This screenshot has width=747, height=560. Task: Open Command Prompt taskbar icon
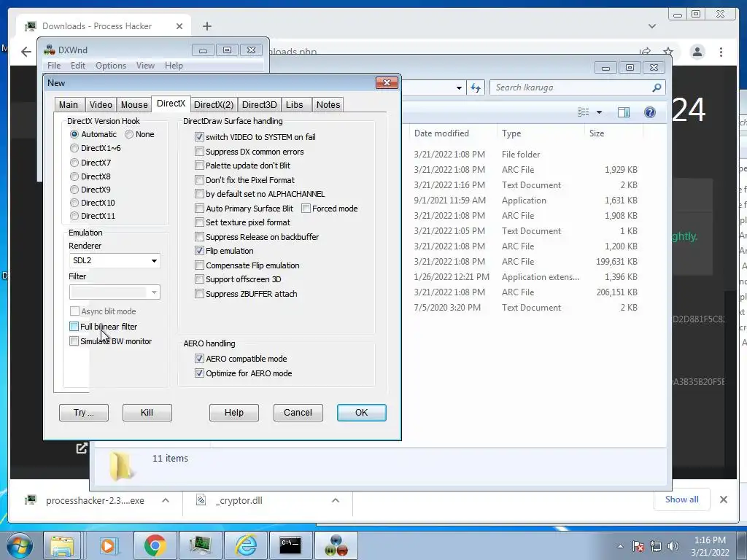click(x=290, y=545)
